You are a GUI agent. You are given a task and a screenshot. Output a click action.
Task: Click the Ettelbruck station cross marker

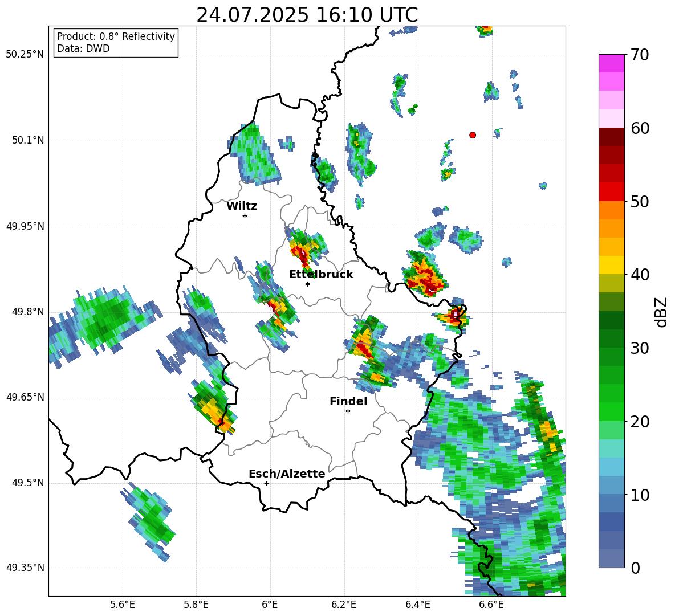(x=307, y=284)
